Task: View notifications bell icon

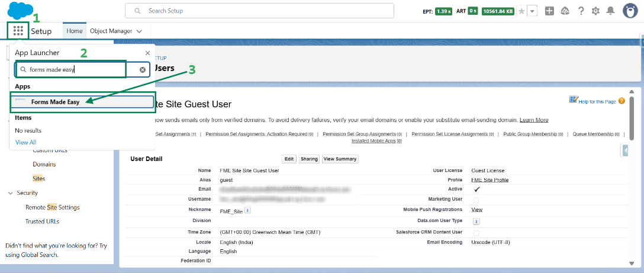Action: [x=611, y=11]
